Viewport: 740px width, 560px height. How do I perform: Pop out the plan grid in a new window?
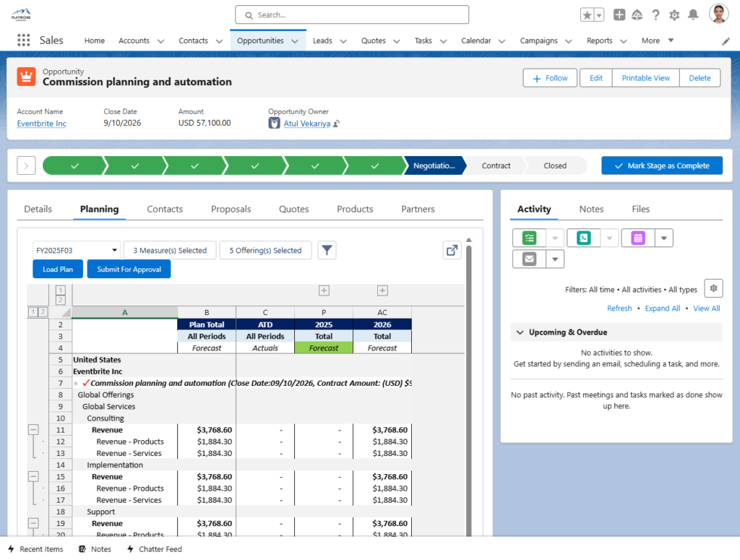click(x=452, y=250)
